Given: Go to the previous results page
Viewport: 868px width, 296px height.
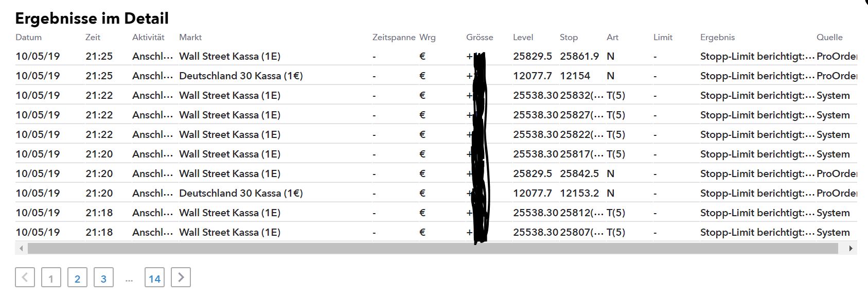Looking at the screenshot, I should [25, 277].
